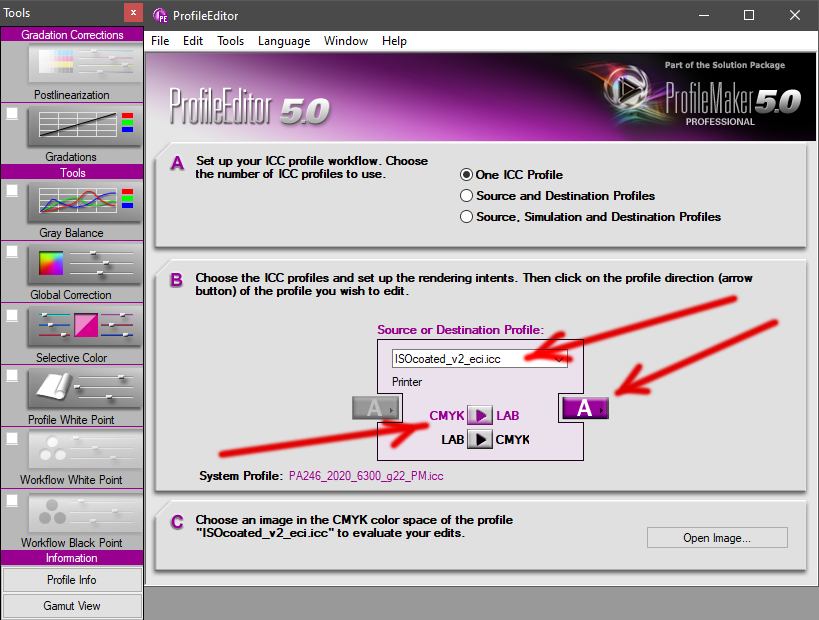819x620 pixels.
Task: Open the ISOcoated_v2_eci.icc profile dropdown
Action: 479,359
